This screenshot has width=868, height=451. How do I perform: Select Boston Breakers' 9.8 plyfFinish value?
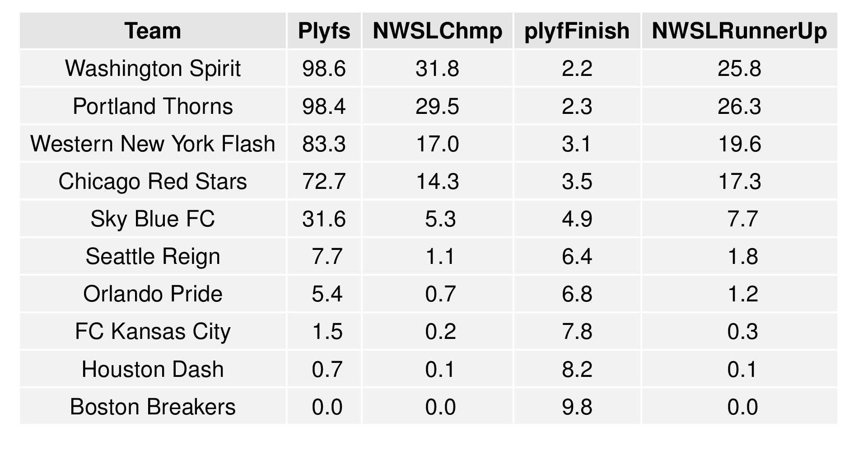(x=577, y=407)
